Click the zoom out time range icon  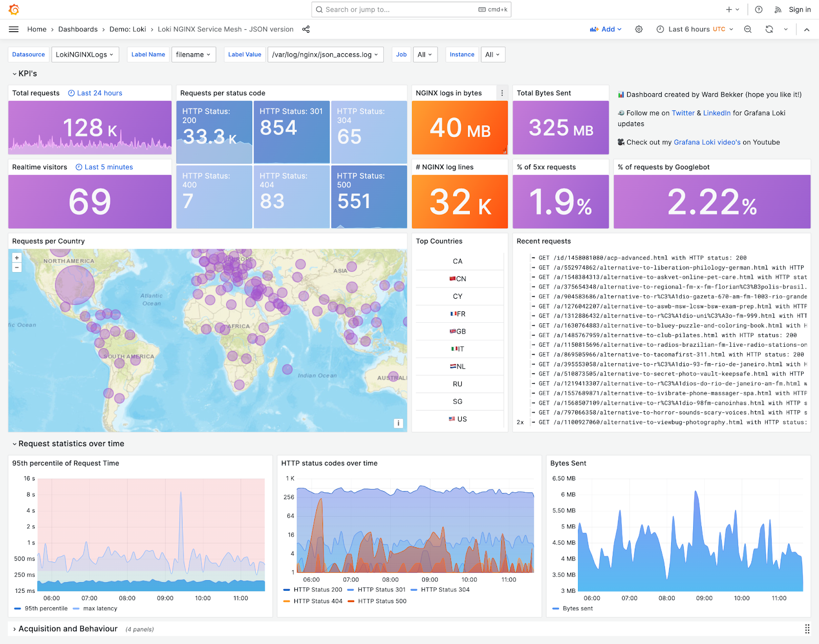[x=748, y=29]
